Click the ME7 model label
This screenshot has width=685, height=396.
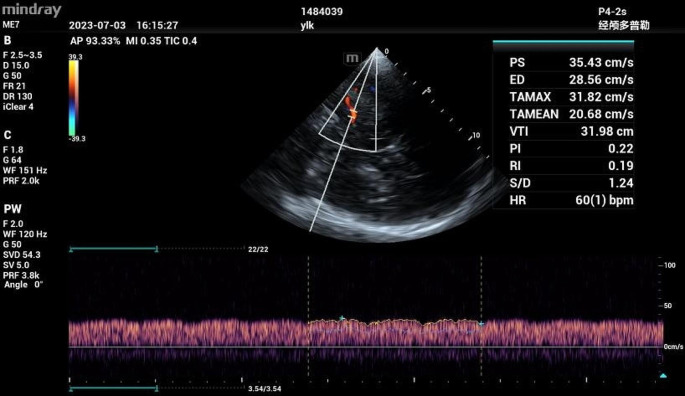(x=11, y=25)
